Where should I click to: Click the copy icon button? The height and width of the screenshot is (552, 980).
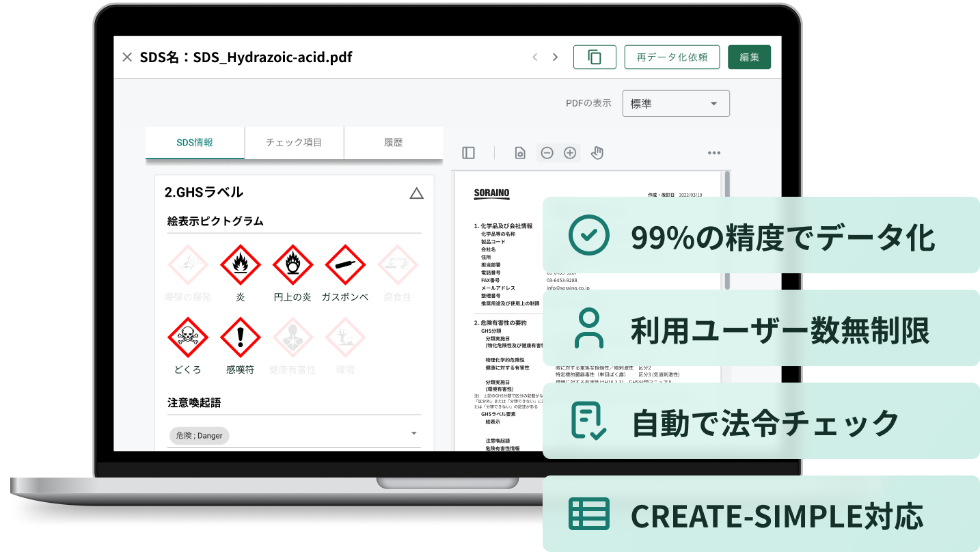click(x=595, y=57)
